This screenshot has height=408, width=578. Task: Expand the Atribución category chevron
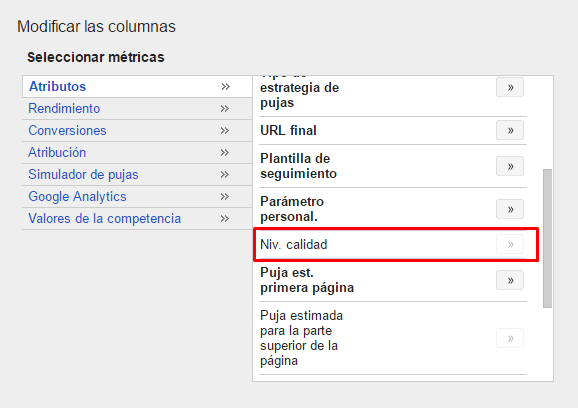[x=225, y=153]
